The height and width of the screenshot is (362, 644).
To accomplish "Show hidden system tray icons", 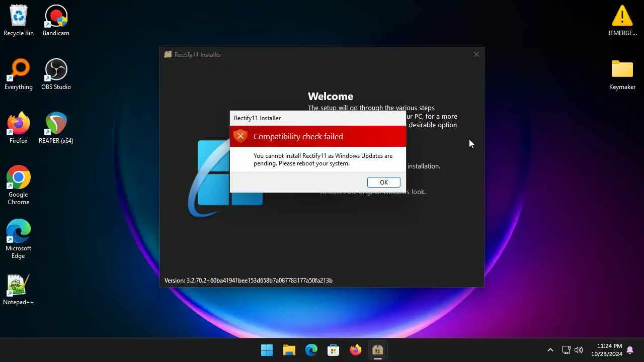I will (550, 350).
